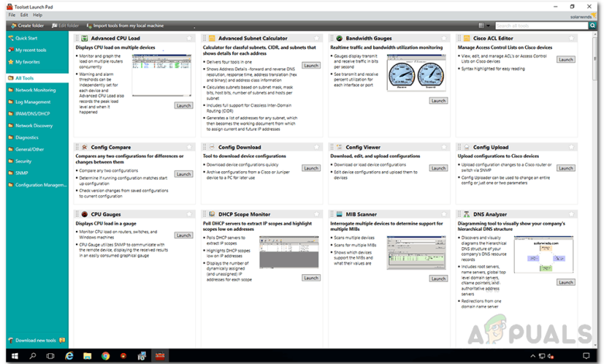Click Import tools from my local machine
The image size is (604, 364).
point(125,26)
